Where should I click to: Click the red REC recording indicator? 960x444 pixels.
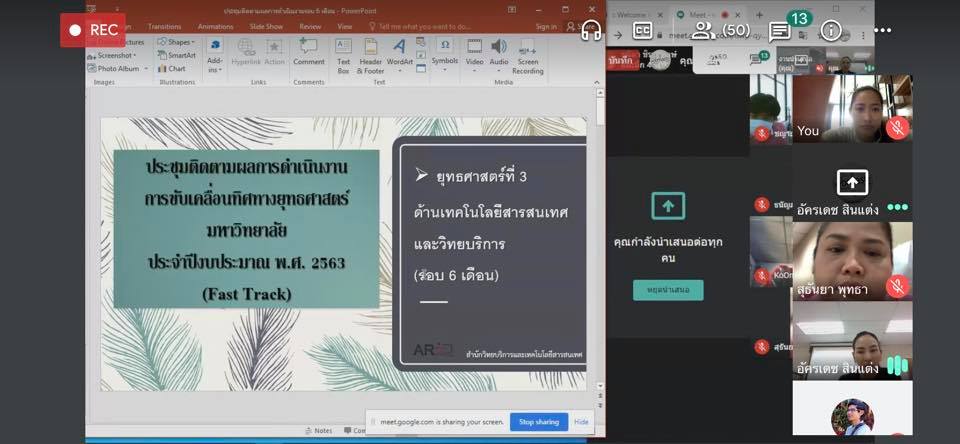click(x=92, y=30)
